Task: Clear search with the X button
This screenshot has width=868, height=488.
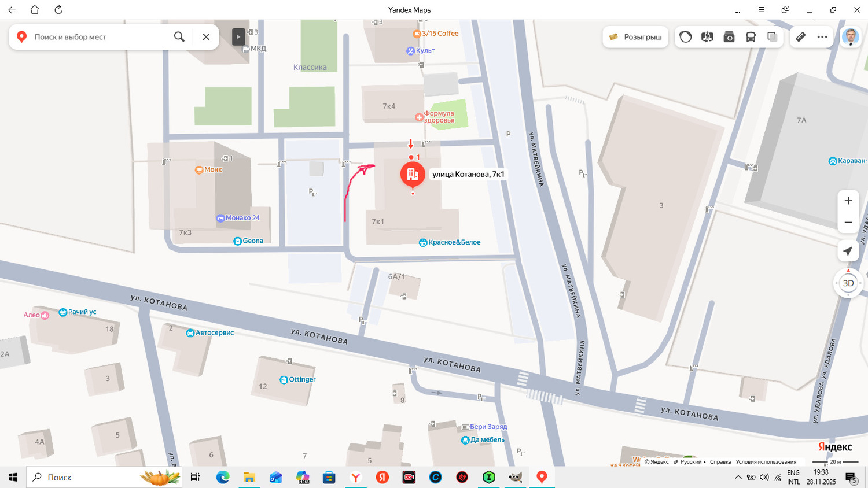Action: click(x=206, y=37)
